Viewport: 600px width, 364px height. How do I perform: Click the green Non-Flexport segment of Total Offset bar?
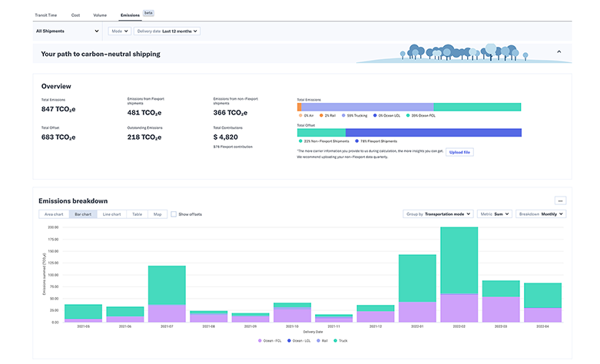[x=321, y=133]
